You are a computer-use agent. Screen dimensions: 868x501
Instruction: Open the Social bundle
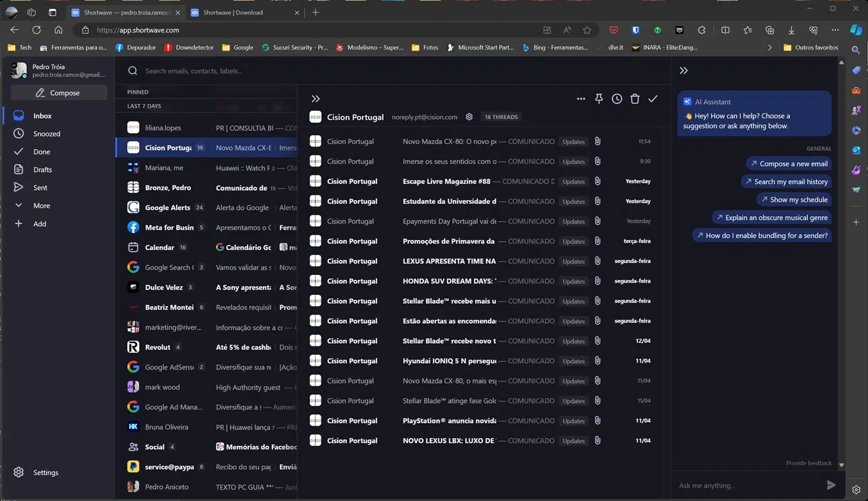(x=207, y=447)
